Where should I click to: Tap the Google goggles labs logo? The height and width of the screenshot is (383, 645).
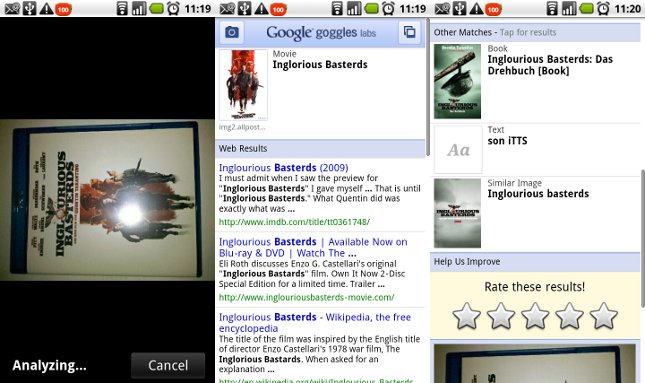[x=321, y=32]
